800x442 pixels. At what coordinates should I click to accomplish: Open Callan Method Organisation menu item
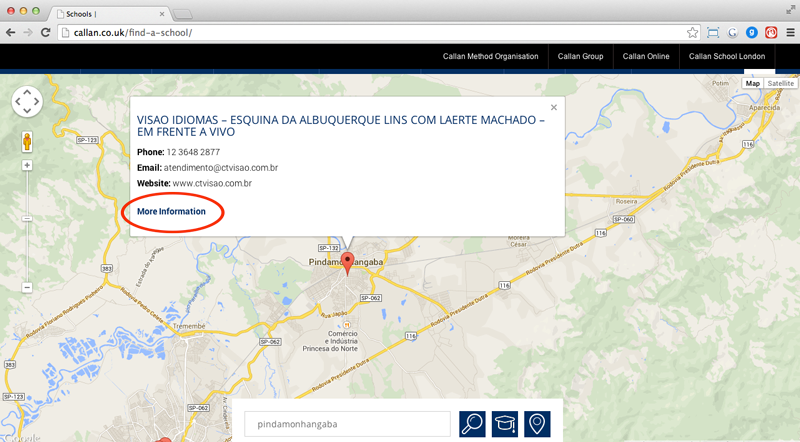490,56
